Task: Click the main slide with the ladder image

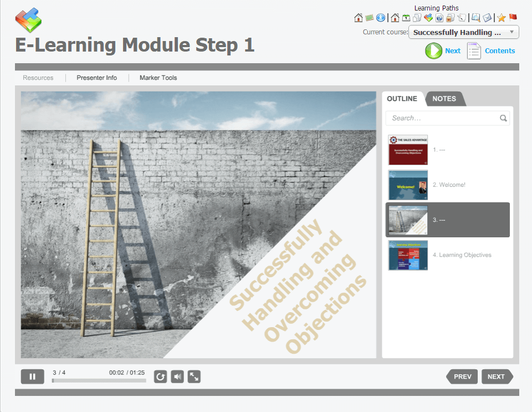Action: pyautogui.click(x=198, y=225)
